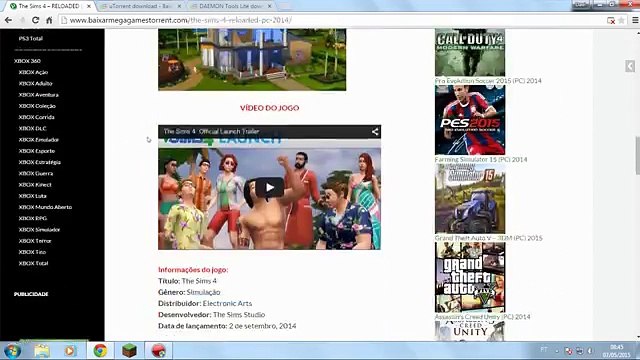Open XBOX Aventura category
This screenshot has height=360, width=640.
[x=38, y=95]
